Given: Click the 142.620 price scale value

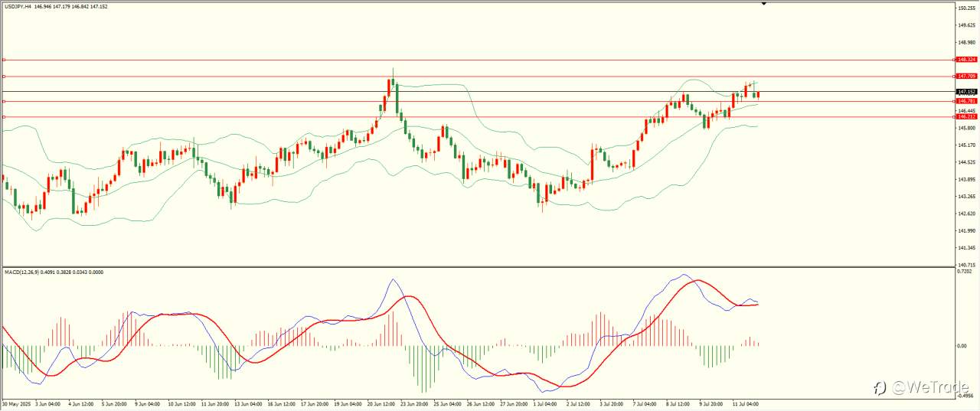Looking at the screenshot, I should 966,214.
